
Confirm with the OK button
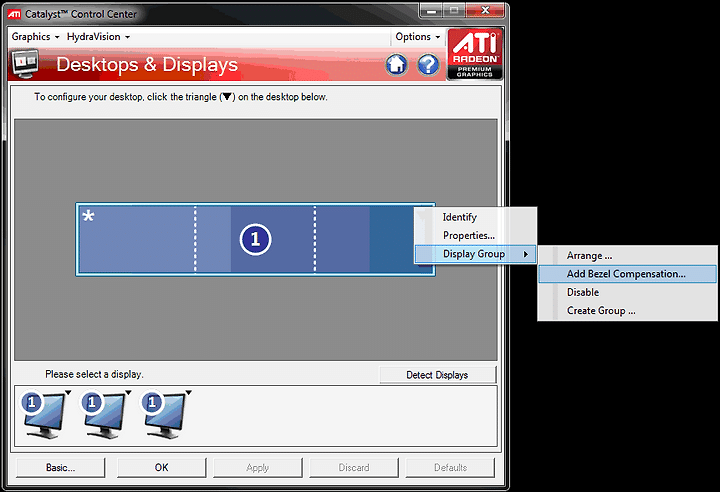(162, 468)
